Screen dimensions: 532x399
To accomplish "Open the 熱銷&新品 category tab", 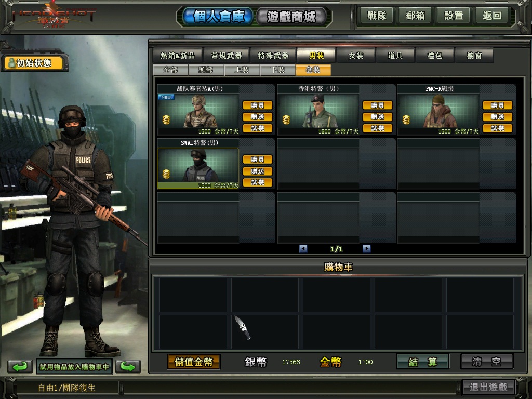I will click(x=178, y=55).
